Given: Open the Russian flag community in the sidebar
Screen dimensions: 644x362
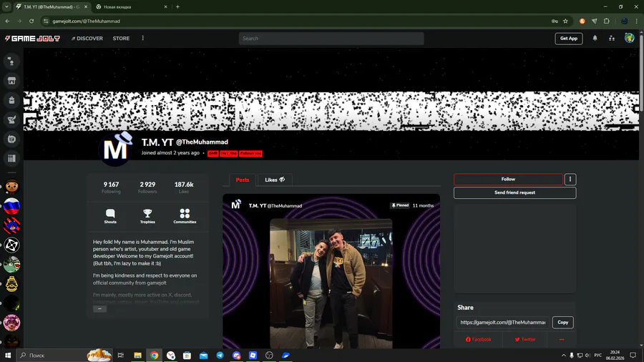Looking at the screenshot, I should (11, 206).
